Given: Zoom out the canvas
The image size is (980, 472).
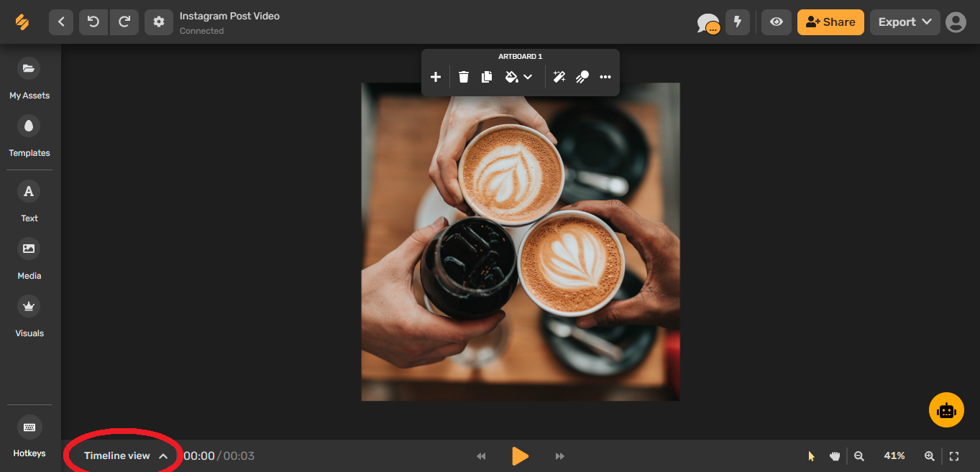Looking at the screenshot, I should (859, 456).
